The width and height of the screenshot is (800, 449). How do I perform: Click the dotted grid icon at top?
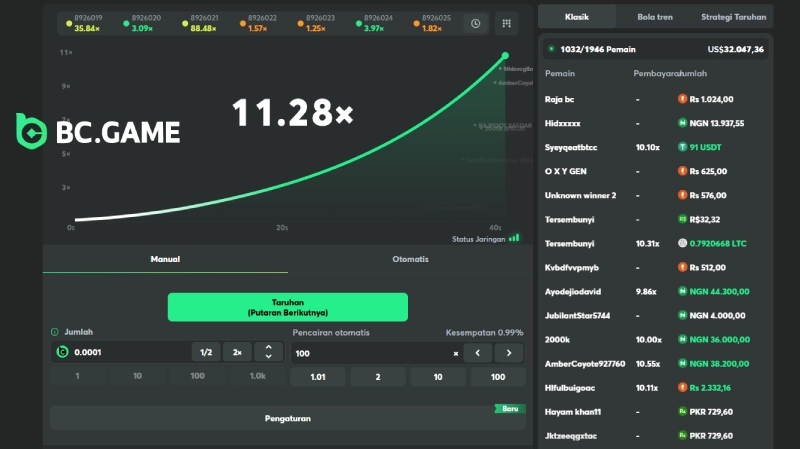(x=507, y=23)
